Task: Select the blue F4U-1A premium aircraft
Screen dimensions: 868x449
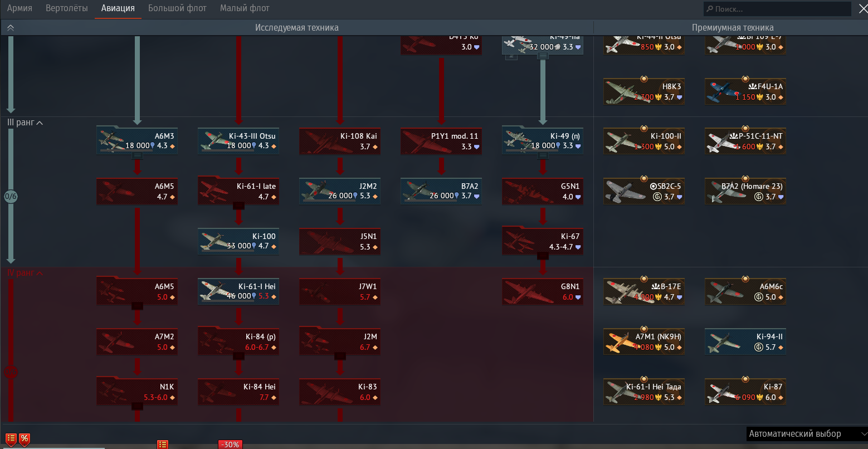Action: [745, 92]
